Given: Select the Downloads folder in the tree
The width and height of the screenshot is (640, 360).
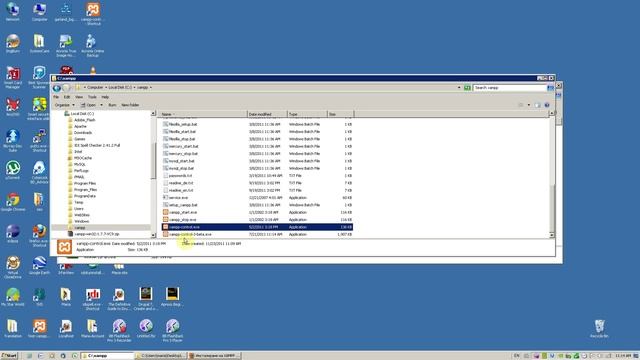Looking at the screenshot, I should pyautogui.click(x=83, y=133).
